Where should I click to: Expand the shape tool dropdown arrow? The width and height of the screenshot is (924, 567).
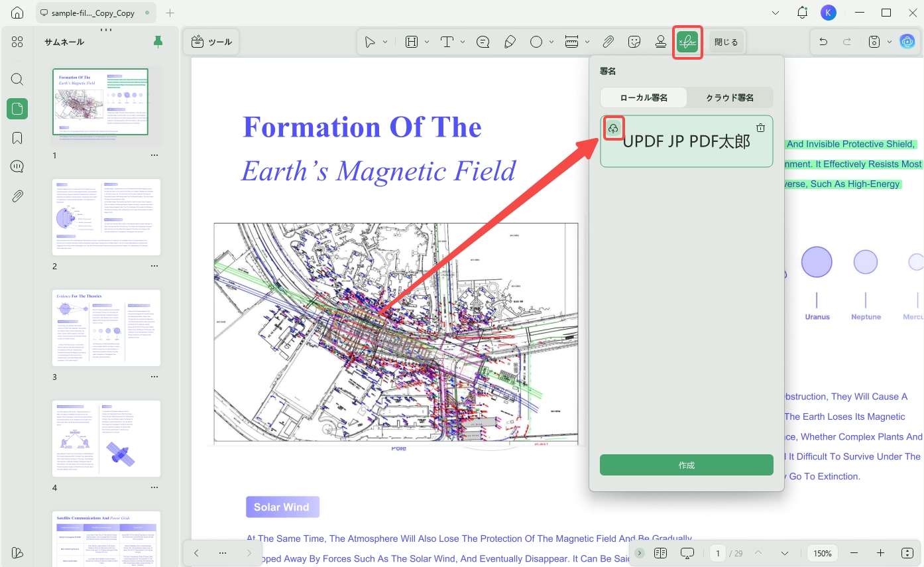(x=551, y=42)
